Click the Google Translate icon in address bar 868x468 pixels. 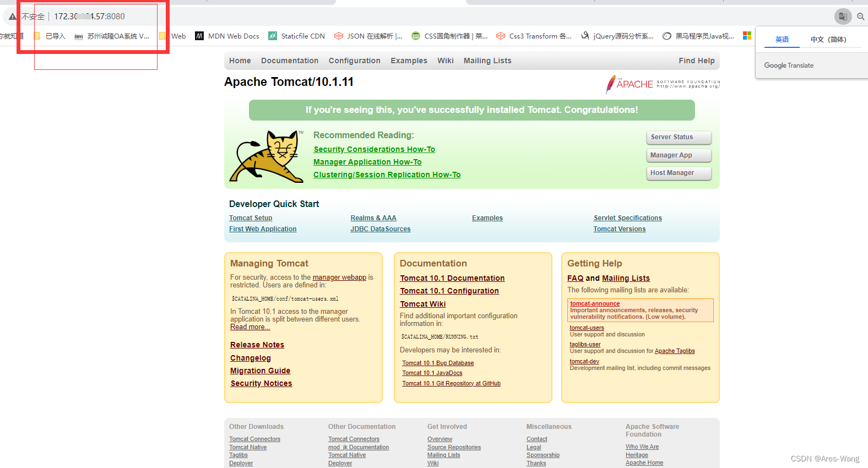[x=843, y=17]
